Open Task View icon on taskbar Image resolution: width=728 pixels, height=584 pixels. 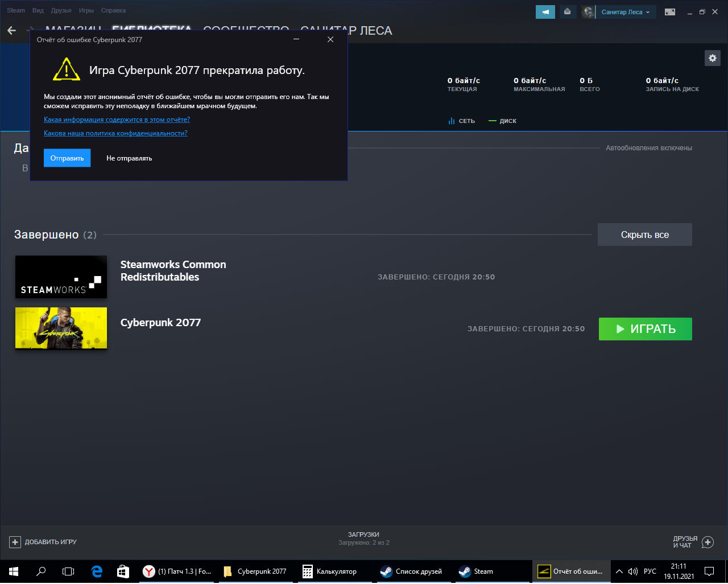[x=68, y=571]
